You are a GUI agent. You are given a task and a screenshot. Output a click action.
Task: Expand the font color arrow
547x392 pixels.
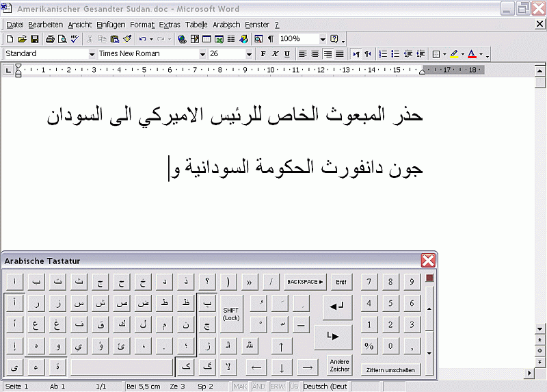click(x=481, y=54)
